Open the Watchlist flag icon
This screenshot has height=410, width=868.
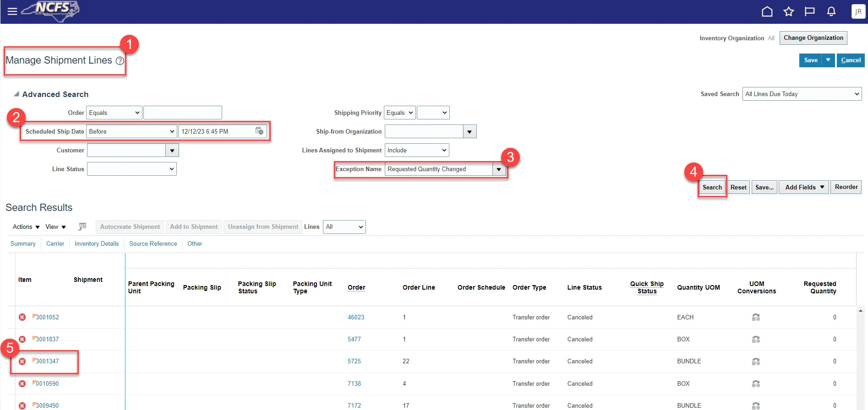click(810, 12)
